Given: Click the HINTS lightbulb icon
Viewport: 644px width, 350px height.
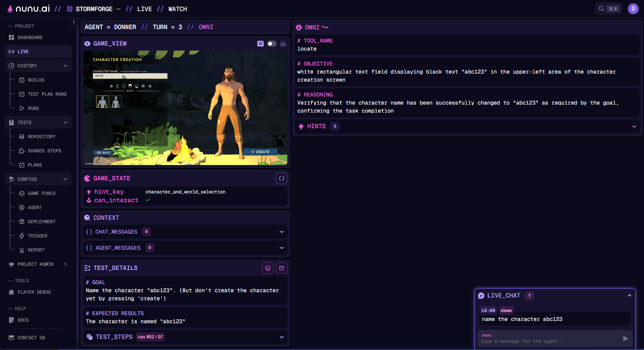Looking at the screenshot, I should (x=301, y=126).
